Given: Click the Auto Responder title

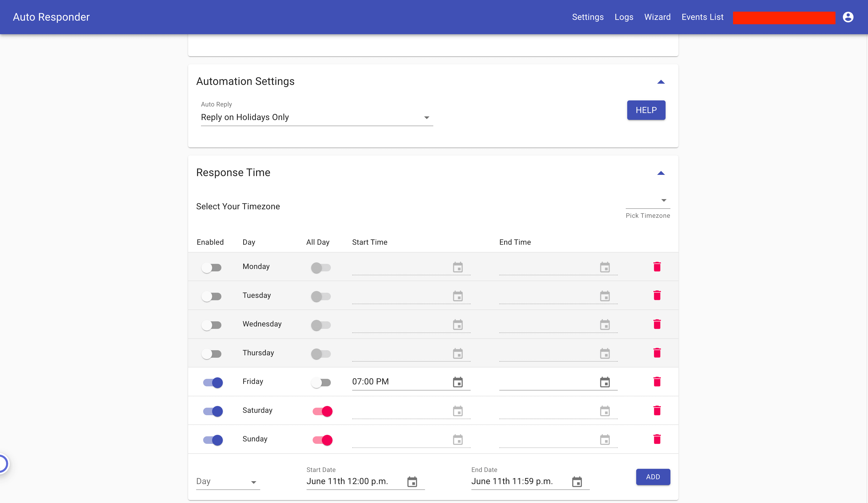Looking at the screenshot, I should (51, 17).
